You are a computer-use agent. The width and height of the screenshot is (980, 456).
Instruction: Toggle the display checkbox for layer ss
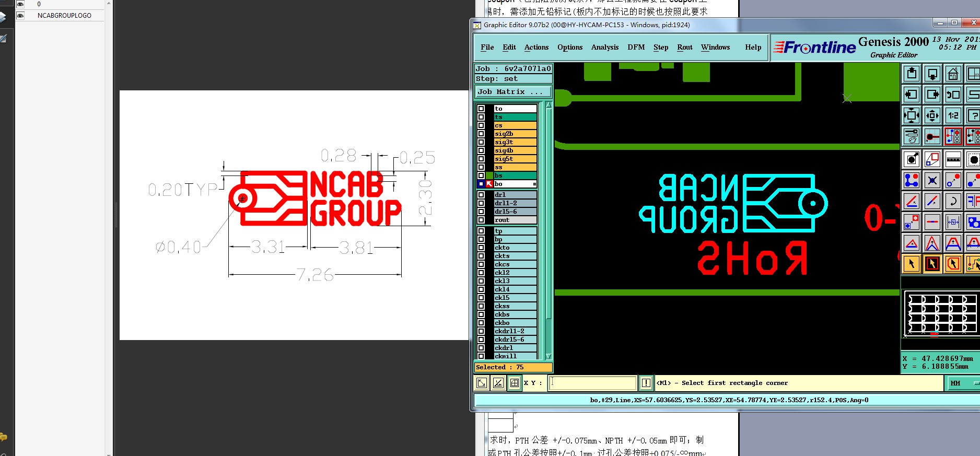tap(481, 167)
